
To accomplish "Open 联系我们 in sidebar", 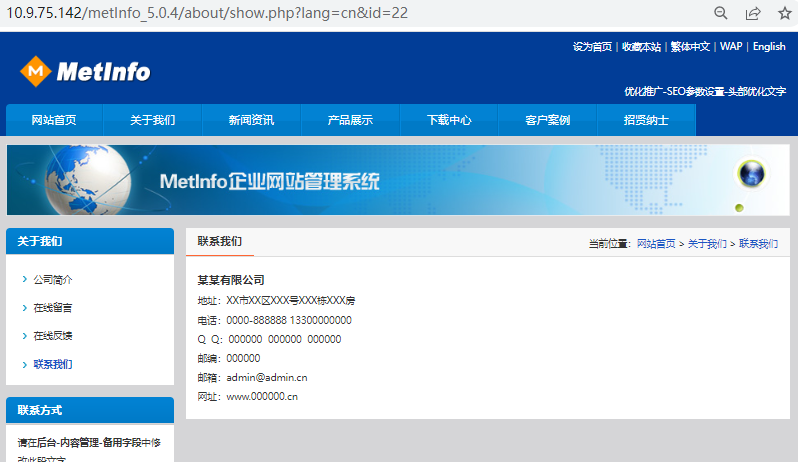I will [x=53, y=364].
